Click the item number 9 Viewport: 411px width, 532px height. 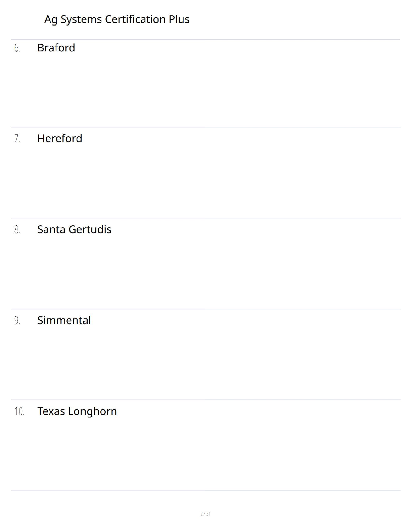[x=17, y=321]
